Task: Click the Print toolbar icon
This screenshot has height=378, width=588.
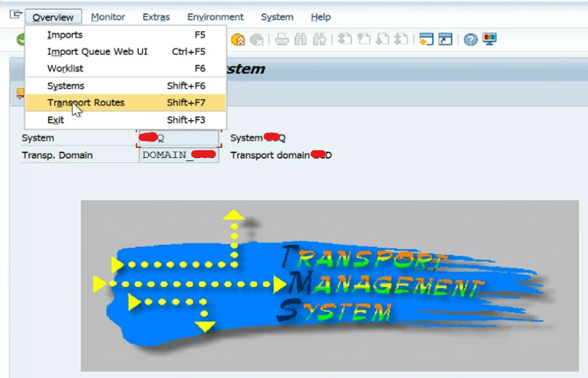Action: point(282,39)
